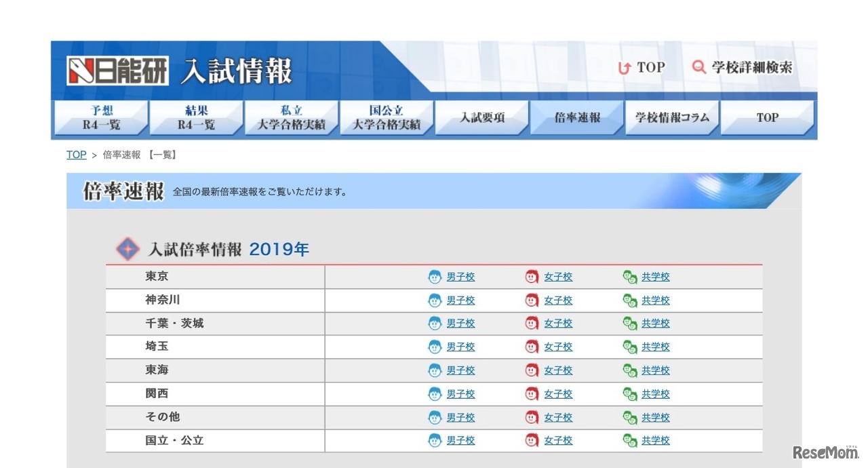The image size is (868, 468).
Task: Click the co-ed school icon in the 千葉・茨城 row
Action: click(630, 324)
